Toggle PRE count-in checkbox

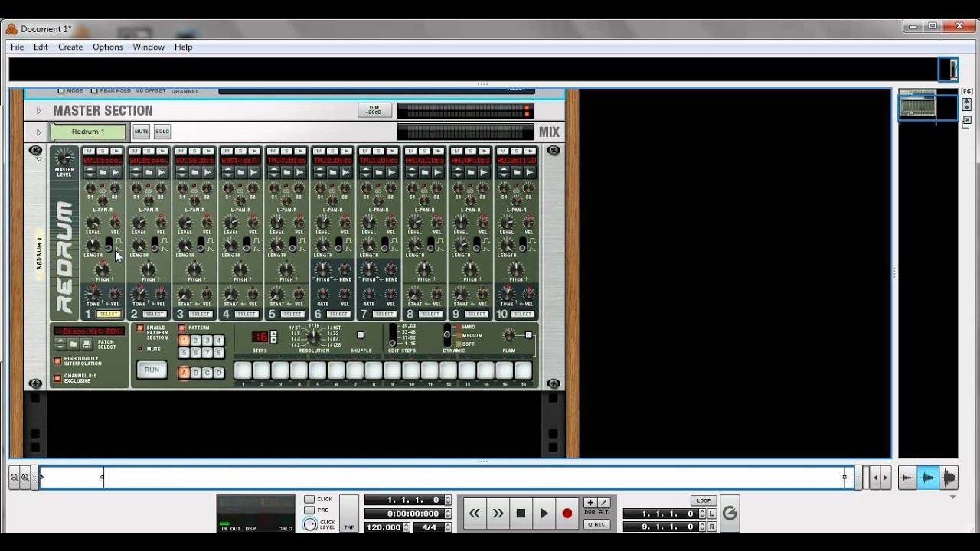click(309, 510)
